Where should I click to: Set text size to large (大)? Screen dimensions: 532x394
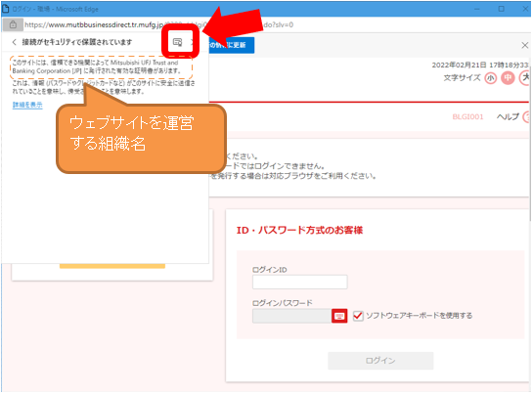point(525,78)
